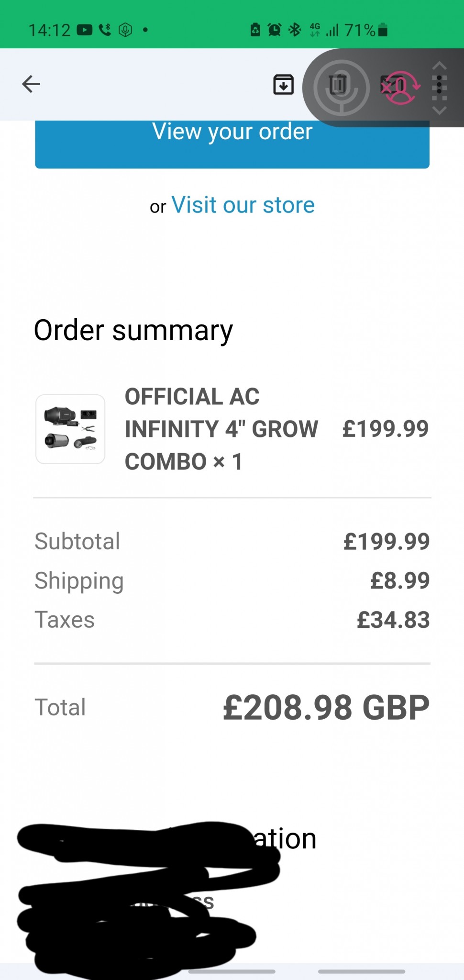
Task: Tap the YouTube icon in status bar
Action: pyautogui.click(x=85, y=30)
